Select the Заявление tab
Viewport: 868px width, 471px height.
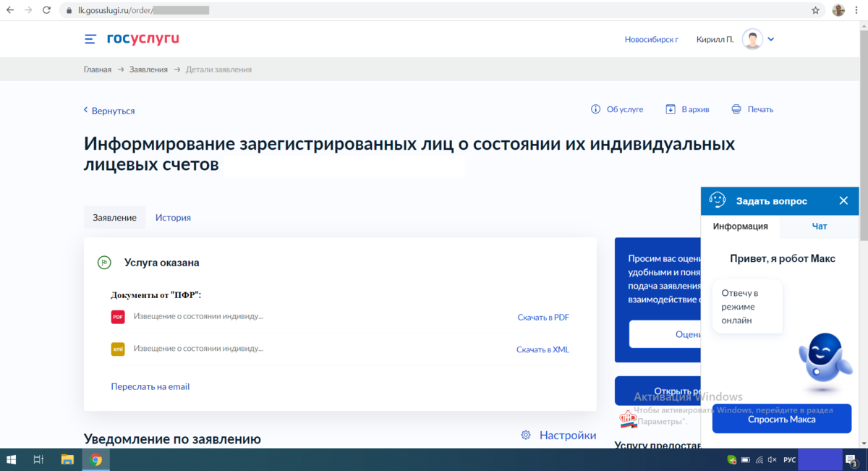point(114,217)
